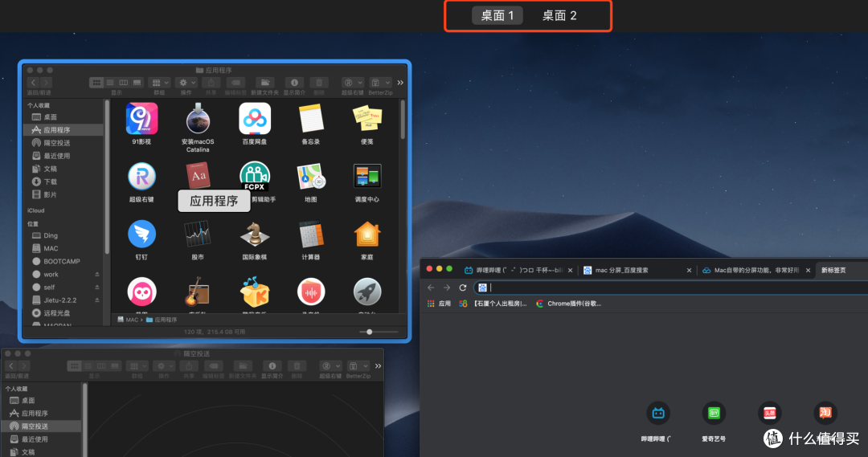Click MAC in 应用程序 window path bar
Viewport: 868px width, 457px height.
(x=128, y=320)
